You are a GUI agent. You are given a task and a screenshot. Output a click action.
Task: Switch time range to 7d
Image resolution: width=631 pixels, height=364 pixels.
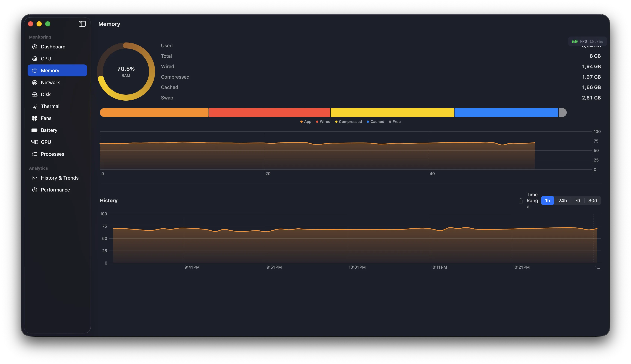[x=578, y=200]
